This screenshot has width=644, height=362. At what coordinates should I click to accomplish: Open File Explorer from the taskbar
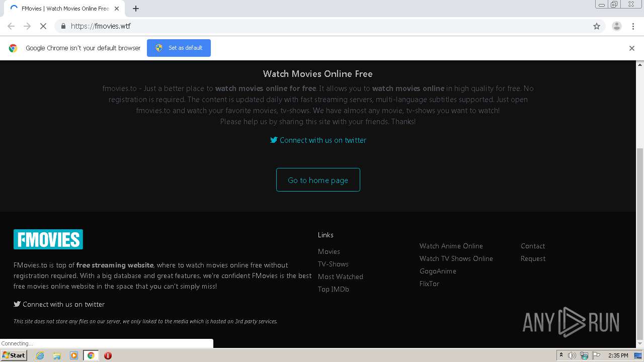tap(57, 355)
